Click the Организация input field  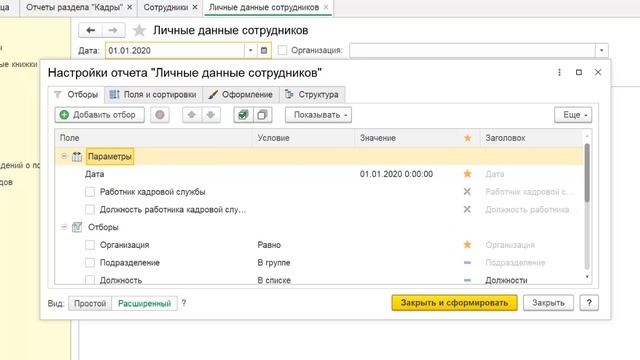coord(473,51)
